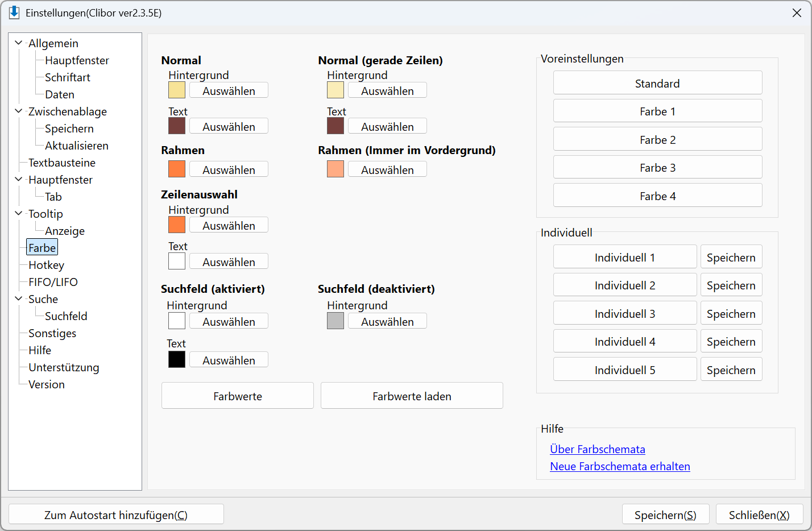
Task: Open the Über Farbschemata link
Action: coord(598,449)
